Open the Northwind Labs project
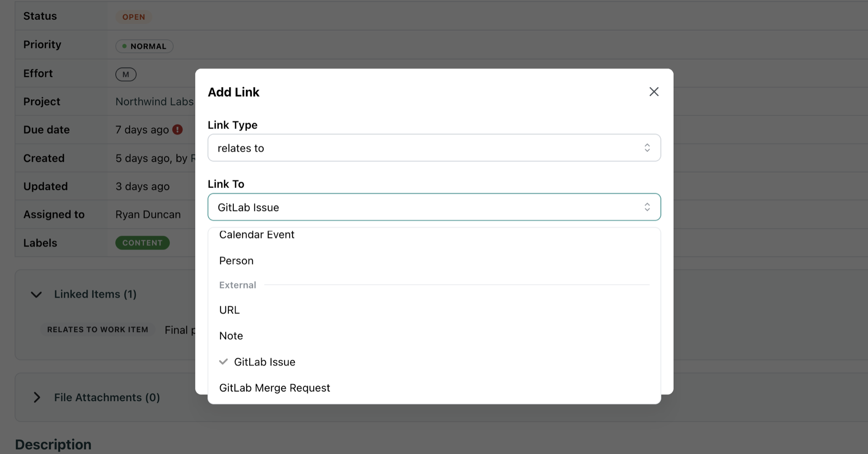 (155, 102)
